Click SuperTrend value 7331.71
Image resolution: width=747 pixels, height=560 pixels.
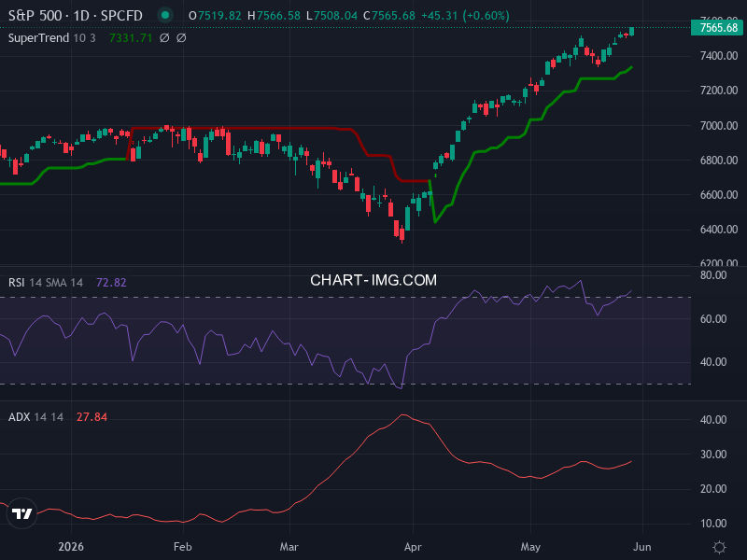[x=131, y=38]
